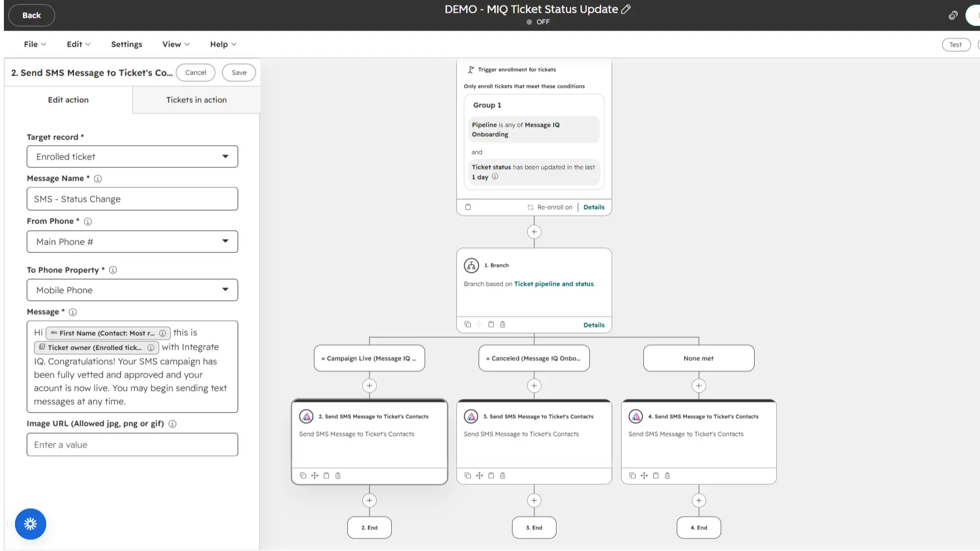This screenshot has width=980, height=551.
Task: Open the To Phone Property dropdown
Action: click(132, 290)
